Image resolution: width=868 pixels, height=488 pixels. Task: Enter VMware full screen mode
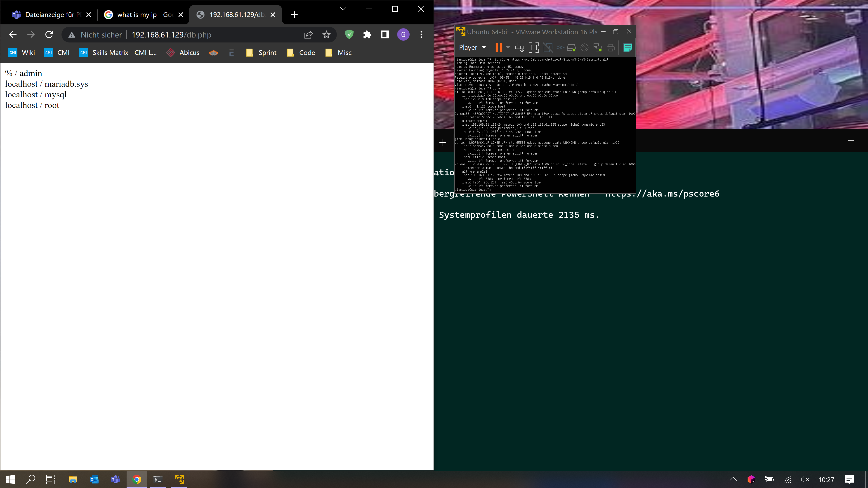tap(533, 47)
